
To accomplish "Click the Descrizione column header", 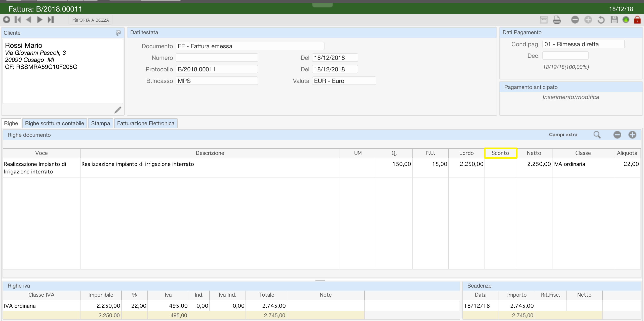I will coord(210,153).
